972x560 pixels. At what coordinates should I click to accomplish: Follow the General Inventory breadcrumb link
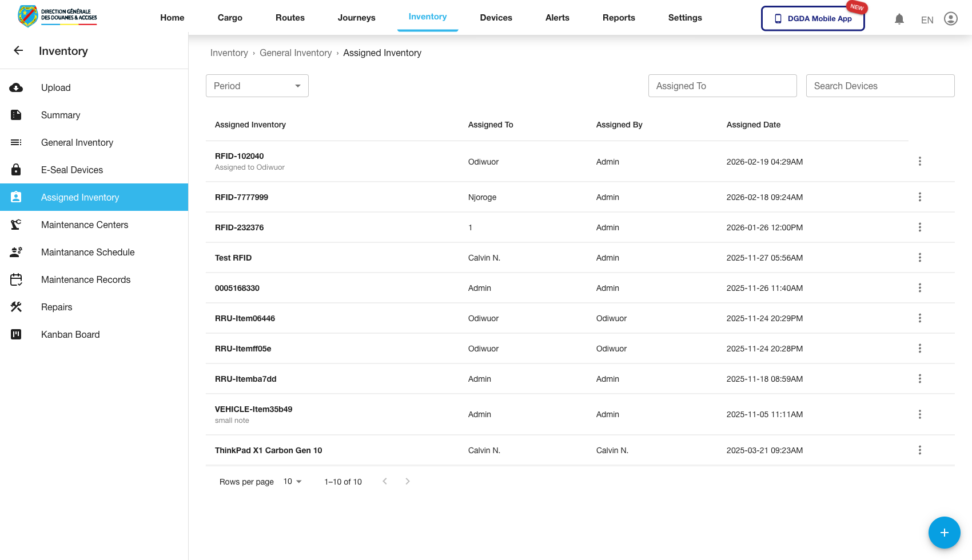tap(295, 53)
